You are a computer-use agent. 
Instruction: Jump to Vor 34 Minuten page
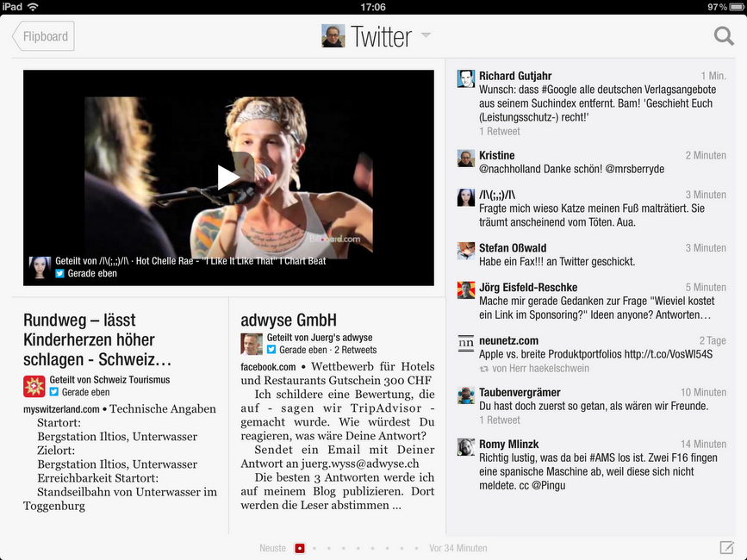458,548
